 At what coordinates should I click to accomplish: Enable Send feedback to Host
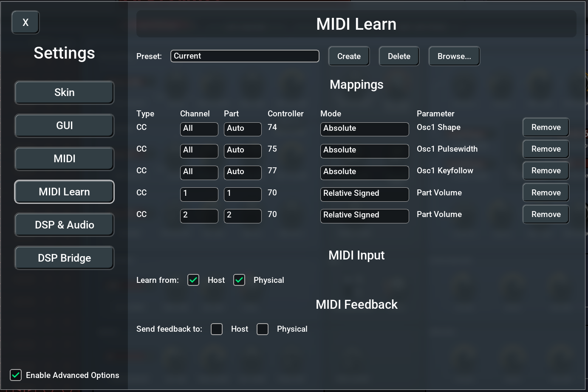click(217, 329)
